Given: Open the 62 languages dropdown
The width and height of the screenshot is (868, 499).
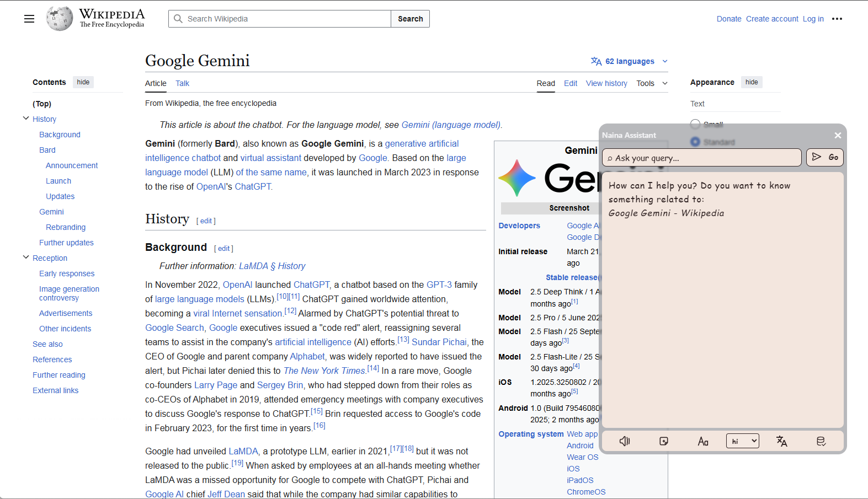Looking at the screenshot, I should pos(630,61).
